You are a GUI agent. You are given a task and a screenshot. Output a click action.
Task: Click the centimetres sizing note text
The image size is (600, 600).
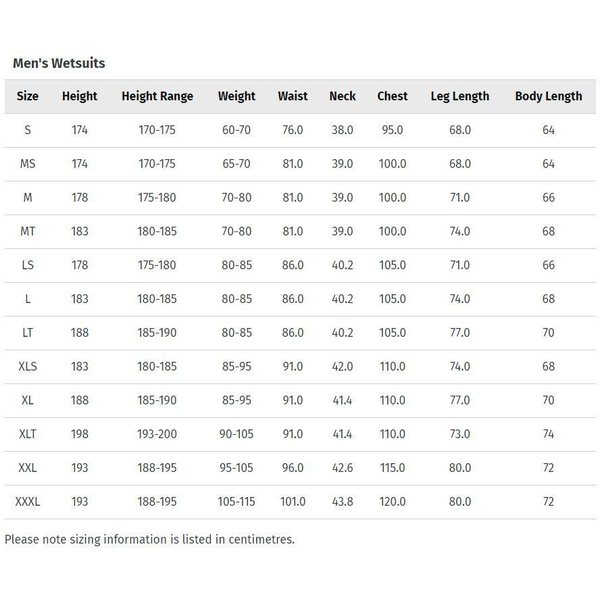pos(150,540)
